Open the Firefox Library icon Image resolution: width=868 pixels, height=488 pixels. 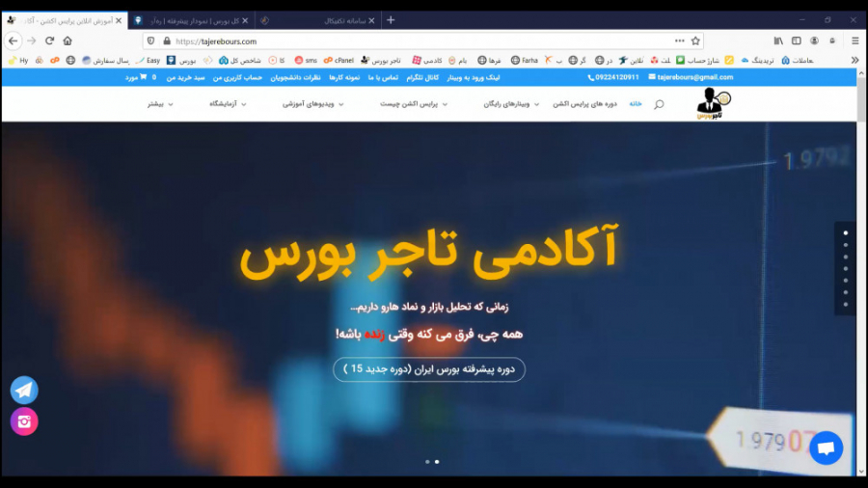click(x=778, y=41)
